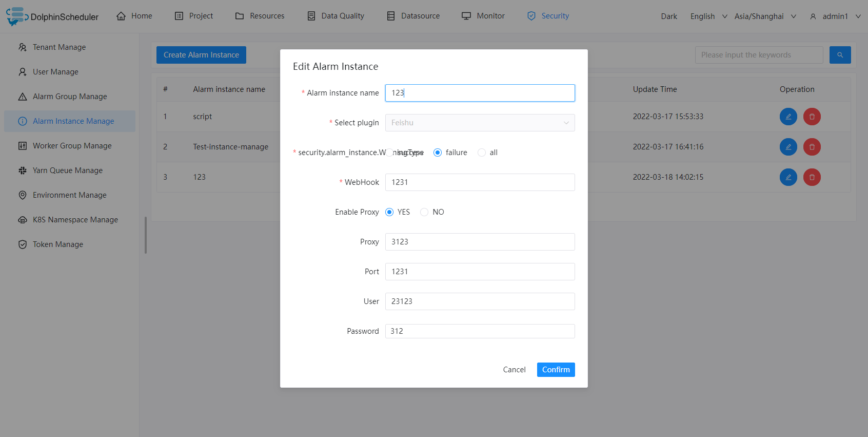Click the Confirm button
This screenshot has height=437, width=868.
556,370
